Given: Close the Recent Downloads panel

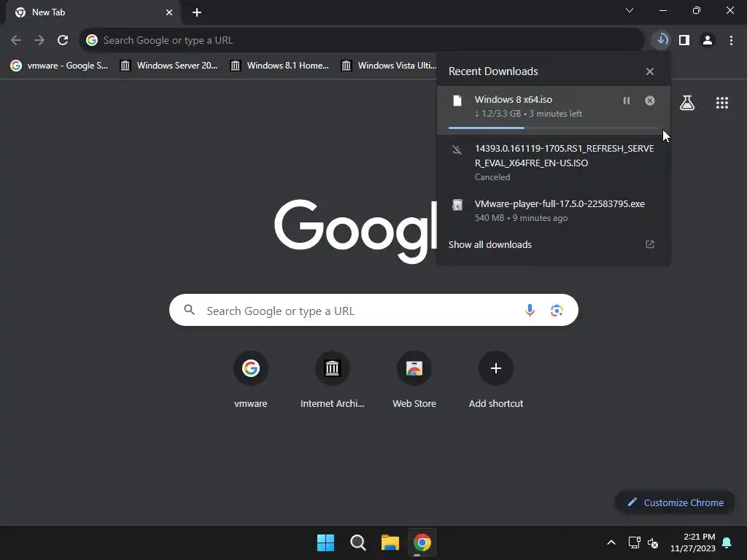Looking at the screenshot, I should [650, 71].
